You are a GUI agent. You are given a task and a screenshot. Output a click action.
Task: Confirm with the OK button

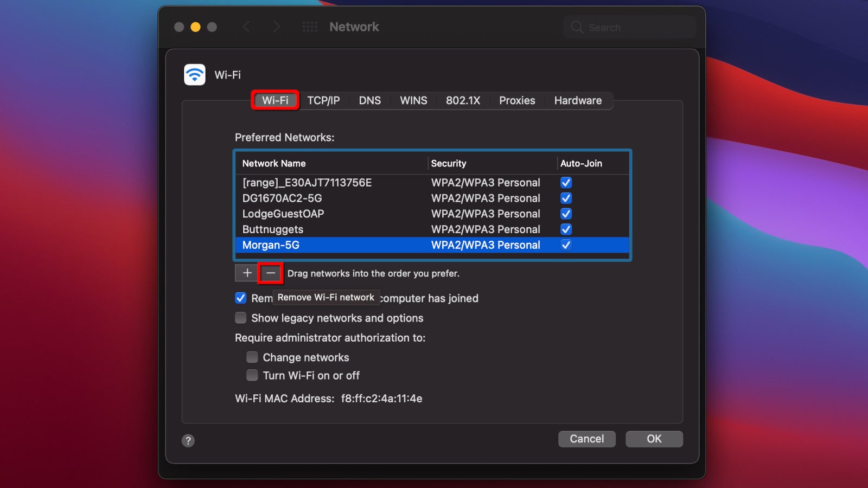point(654,439)
